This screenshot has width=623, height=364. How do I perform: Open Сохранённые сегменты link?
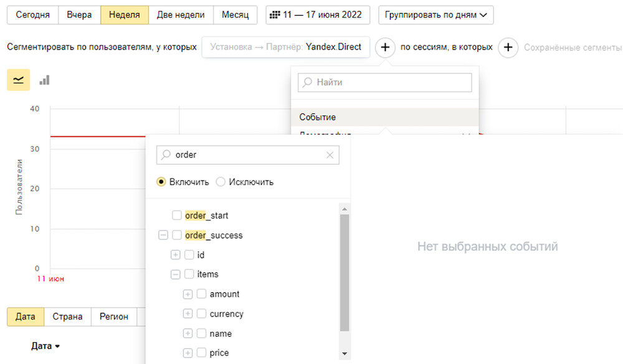tap(572, 48)
